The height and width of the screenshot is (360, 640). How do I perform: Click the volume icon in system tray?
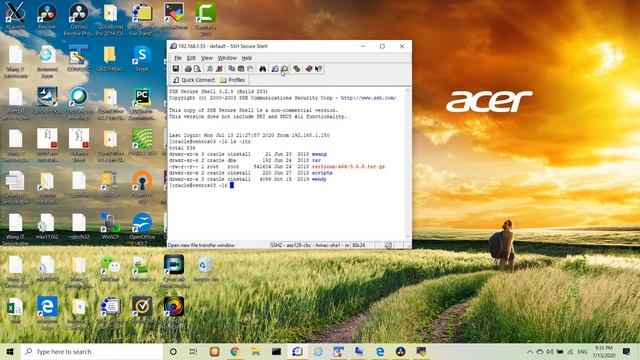pyautogui.click(x=550, y=351)
